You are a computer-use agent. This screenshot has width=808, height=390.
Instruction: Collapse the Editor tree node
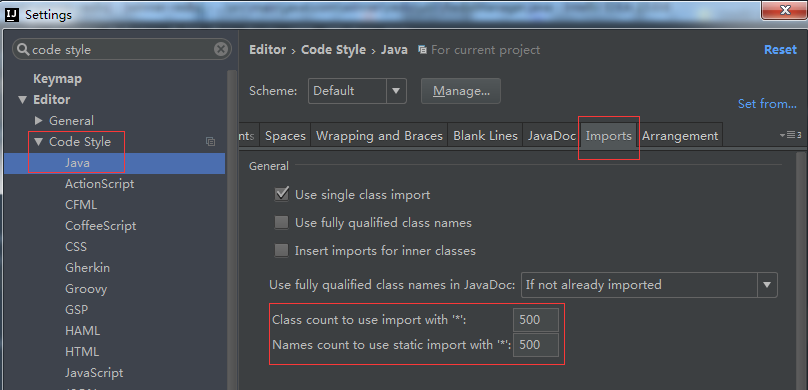[22, 99]
